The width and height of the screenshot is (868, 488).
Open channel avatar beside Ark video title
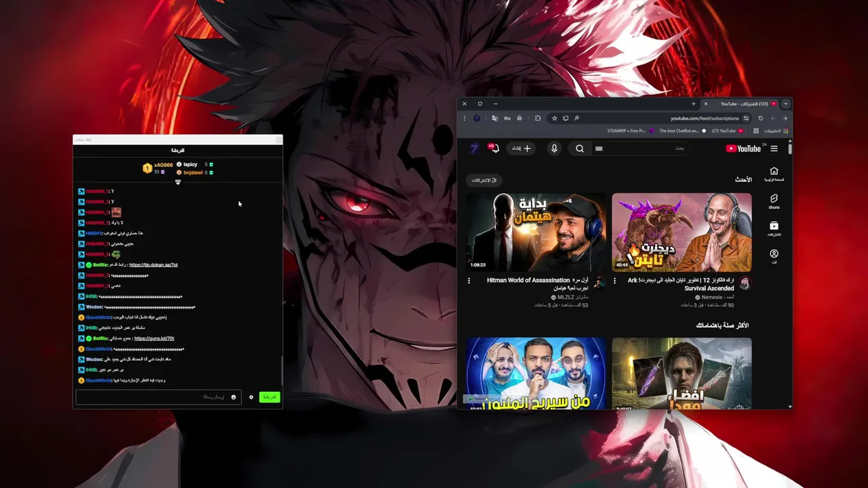click(745, 283)
